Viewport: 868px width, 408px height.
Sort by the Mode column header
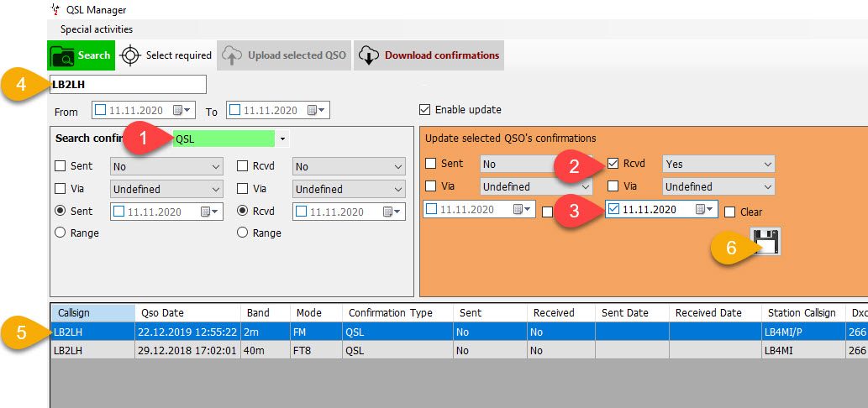click(316, 313)
